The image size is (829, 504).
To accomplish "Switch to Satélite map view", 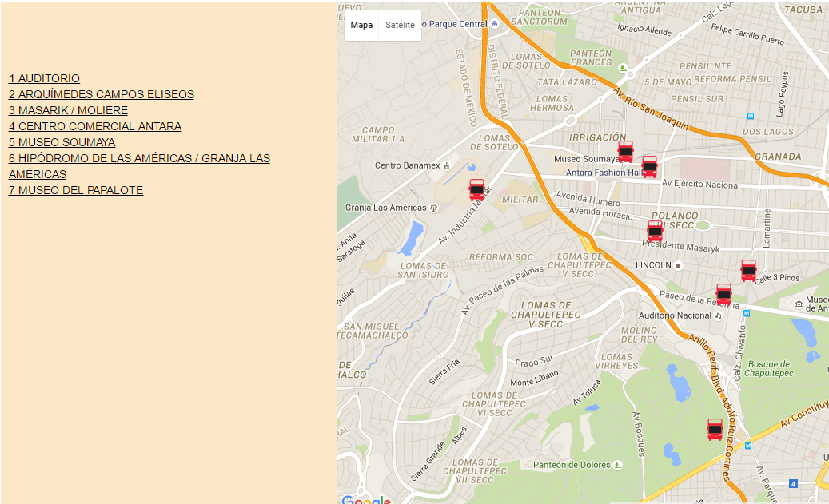I will click(x=400, y=25).
